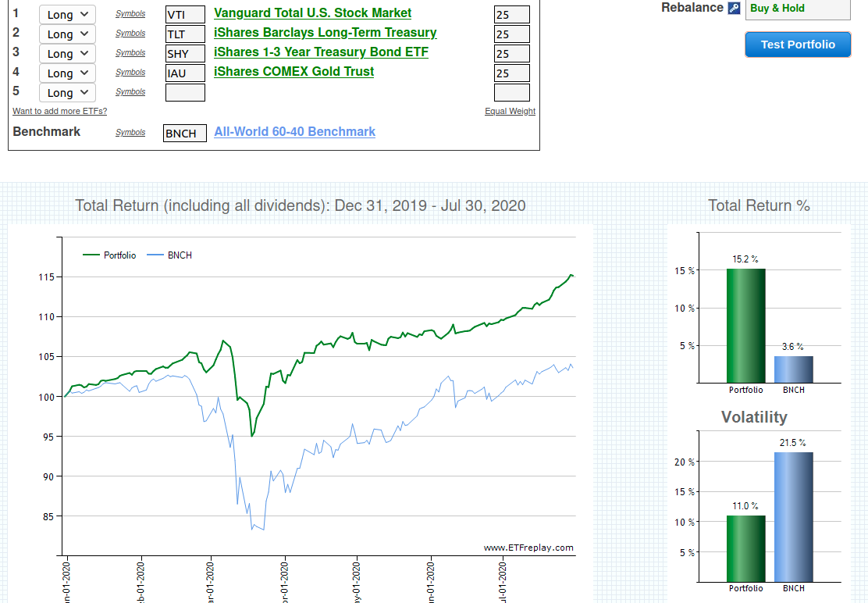868x603 pixels.
Task: Click 'Want to add more ETFs?' link
Action: point(60,111)
